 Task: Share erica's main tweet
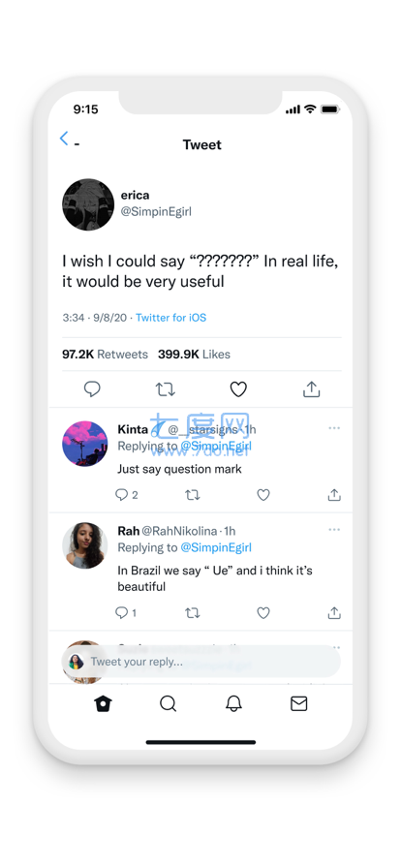coord(311,389)
